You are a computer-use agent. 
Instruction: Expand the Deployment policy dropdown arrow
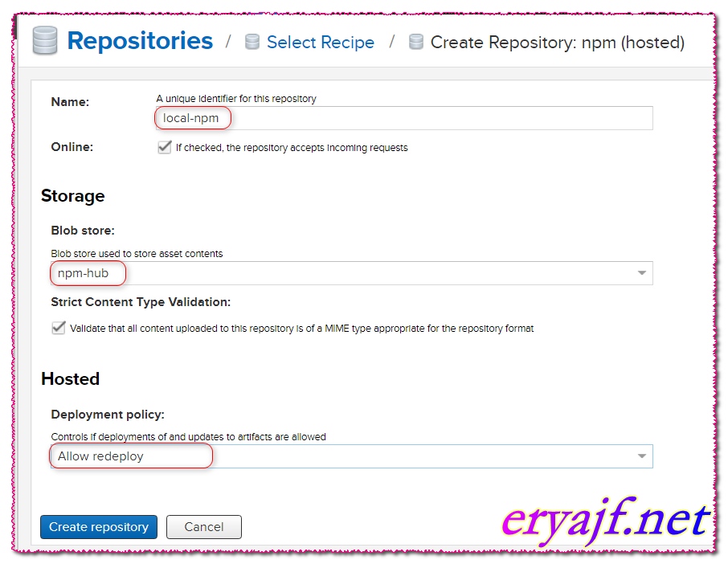point(642,456)
